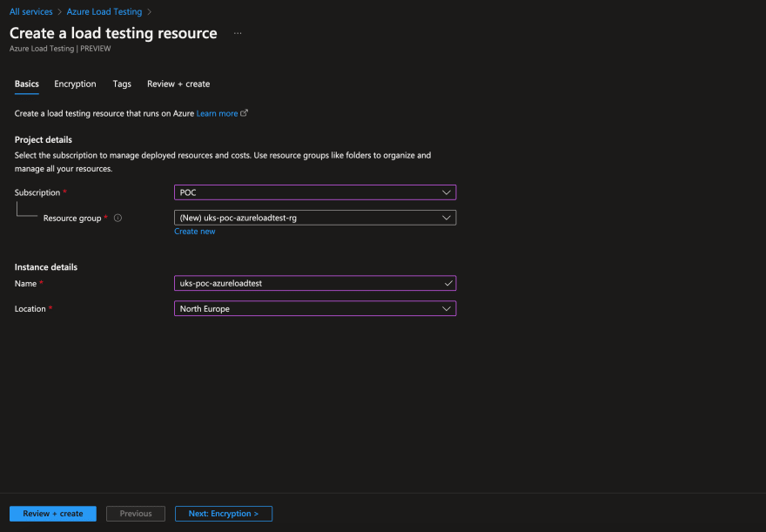Switch to the Tags tab
This screenshot has height=532, width=766.
[122, 84]
